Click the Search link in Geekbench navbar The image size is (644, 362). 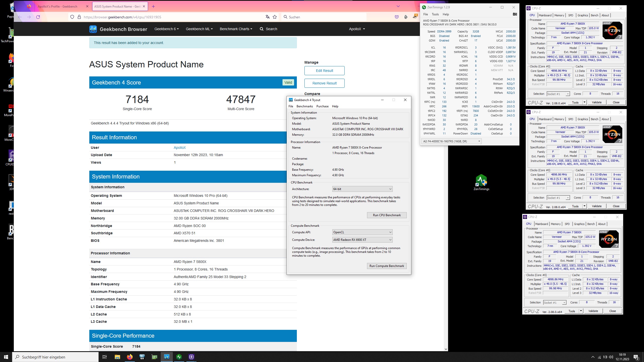pyautogui.click(x=268, y=29)
